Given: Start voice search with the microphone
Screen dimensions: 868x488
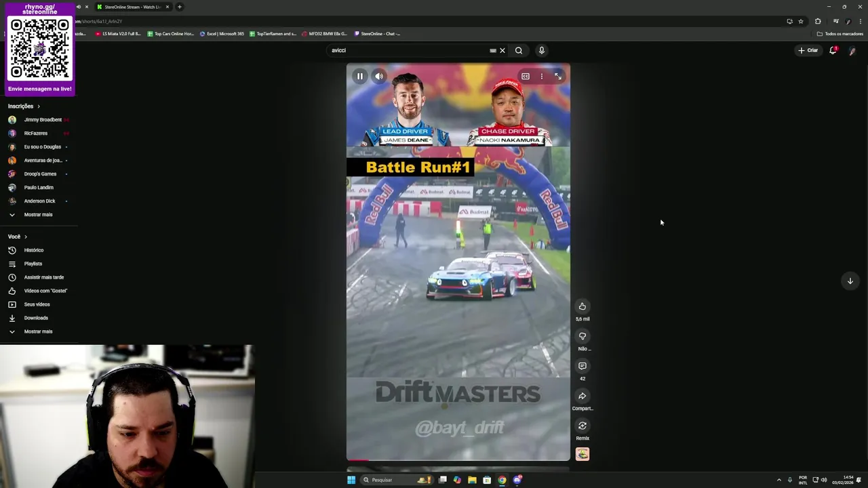Looking at the screenshot, I should [x=541, y=50].
